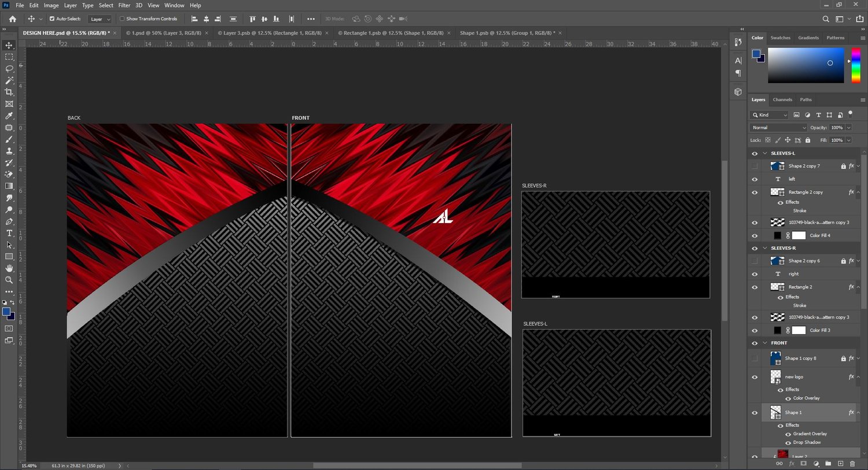Collapse the SLEEVES-L group
The image size is (868, 470).
click(765, 153)
